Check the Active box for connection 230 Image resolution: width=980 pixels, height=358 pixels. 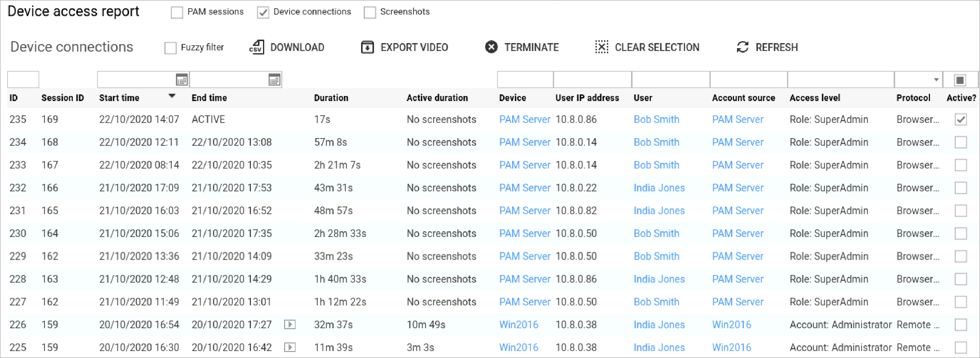[961, 233]
